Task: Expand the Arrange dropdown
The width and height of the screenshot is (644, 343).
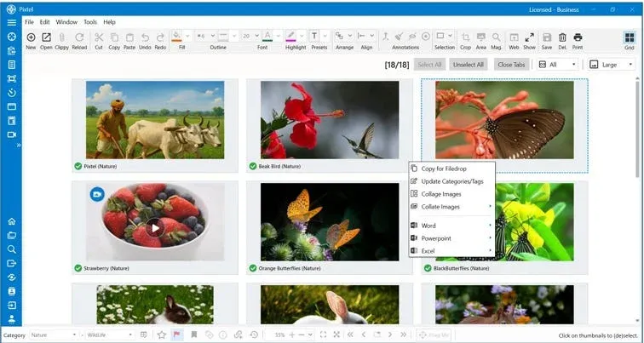Action: point(350,36)
